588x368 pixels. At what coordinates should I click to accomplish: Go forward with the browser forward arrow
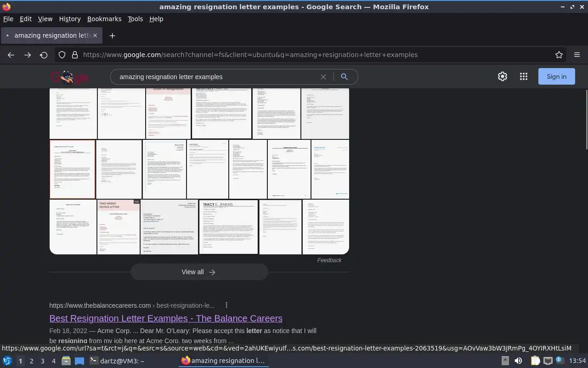28,55
